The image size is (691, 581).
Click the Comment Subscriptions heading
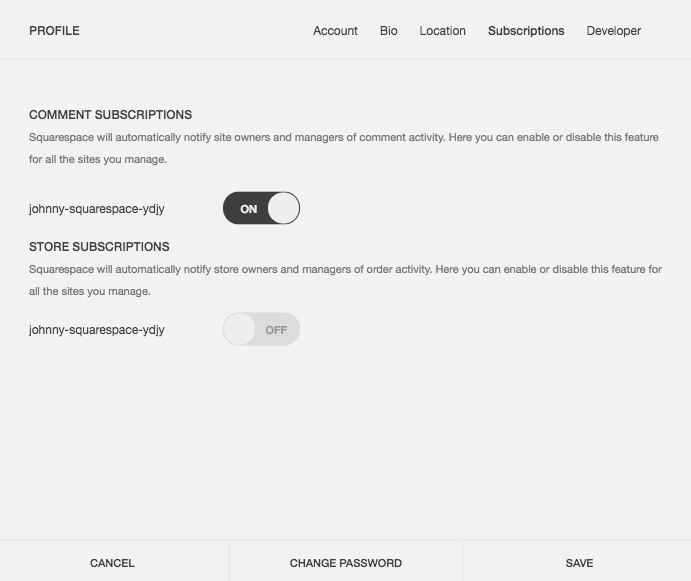(110, 115)
